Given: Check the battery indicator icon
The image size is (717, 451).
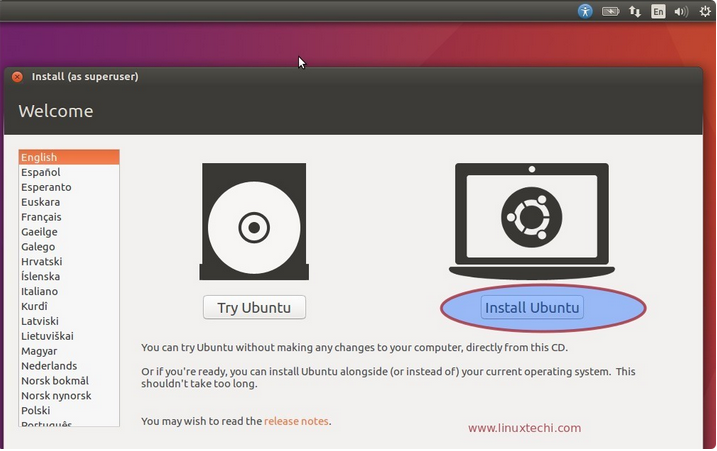Looking at the screenshot, I should (x=610, y=11).
